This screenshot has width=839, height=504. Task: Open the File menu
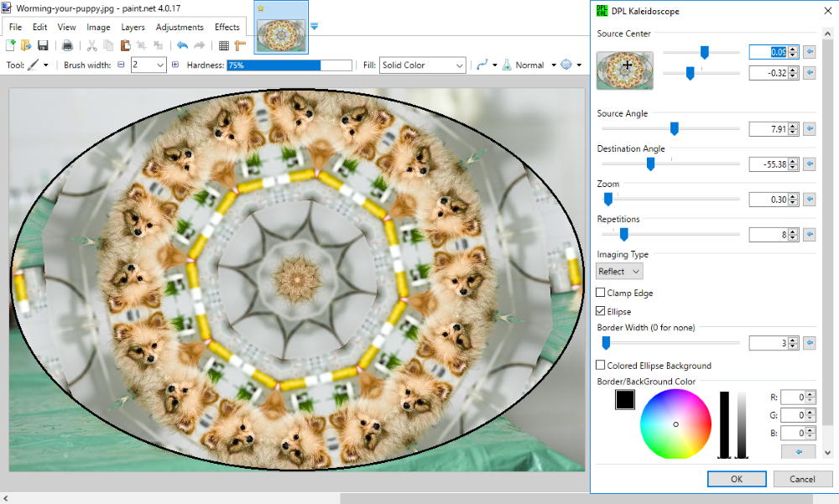(x=15, y=27)
